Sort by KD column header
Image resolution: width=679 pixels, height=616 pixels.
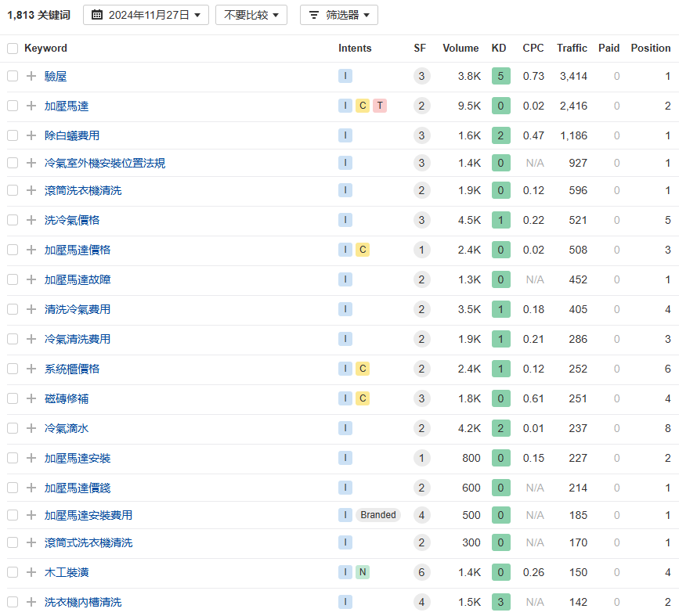point(499,48)
